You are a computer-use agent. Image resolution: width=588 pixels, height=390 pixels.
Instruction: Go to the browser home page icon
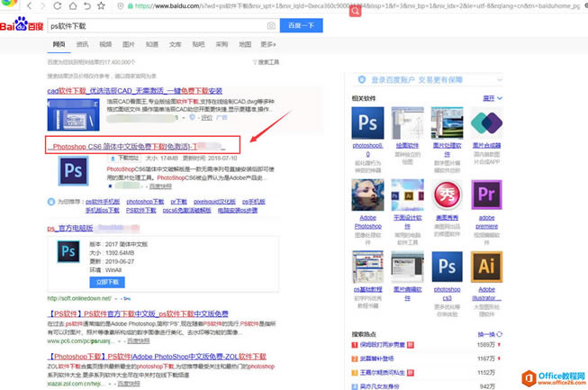[x=73, y=5]
